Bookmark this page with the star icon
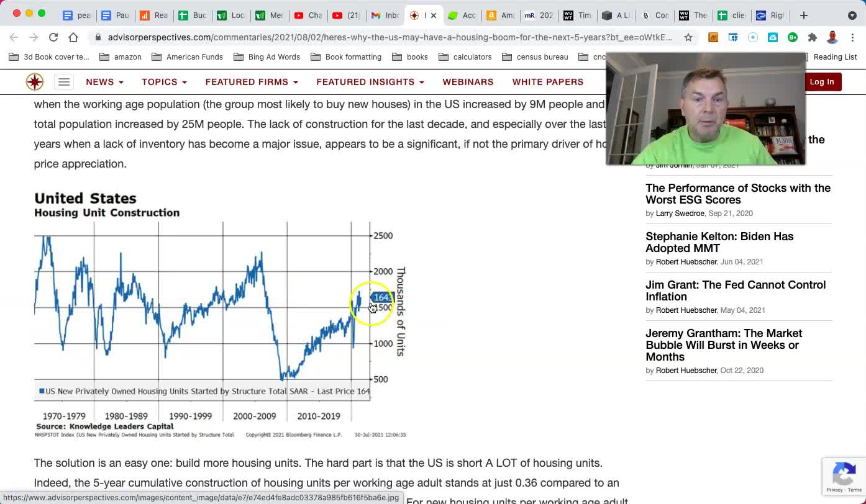 (688, 37)
